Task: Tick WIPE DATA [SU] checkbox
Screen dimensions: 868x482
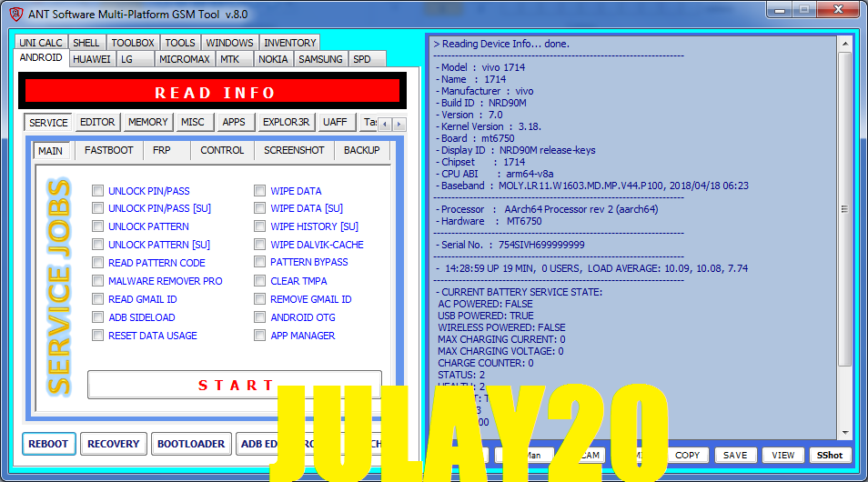Action: [x=259, y=208]
